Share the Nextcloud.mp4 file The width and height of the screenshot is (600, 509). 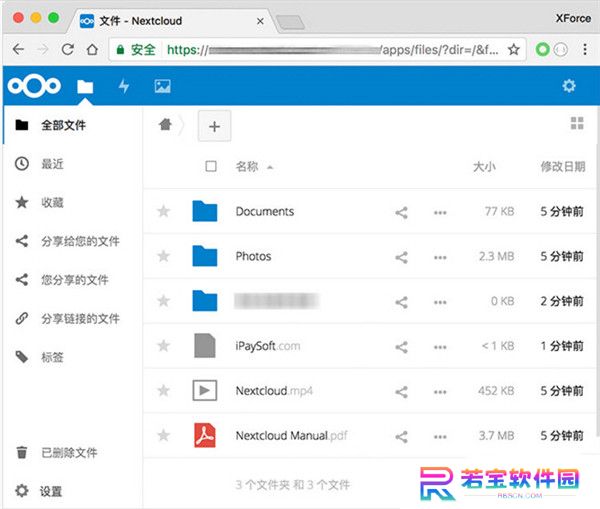click(401, 392)
